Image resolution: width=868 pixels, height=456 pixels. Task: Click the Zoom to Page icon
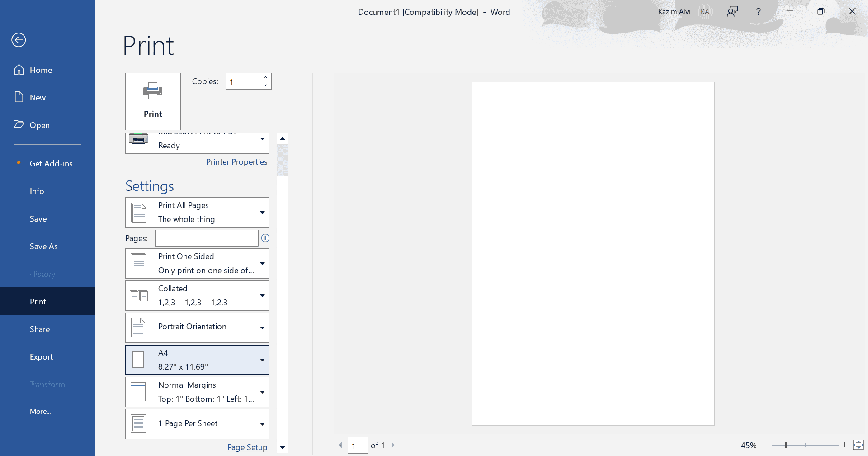click(858, 445)
